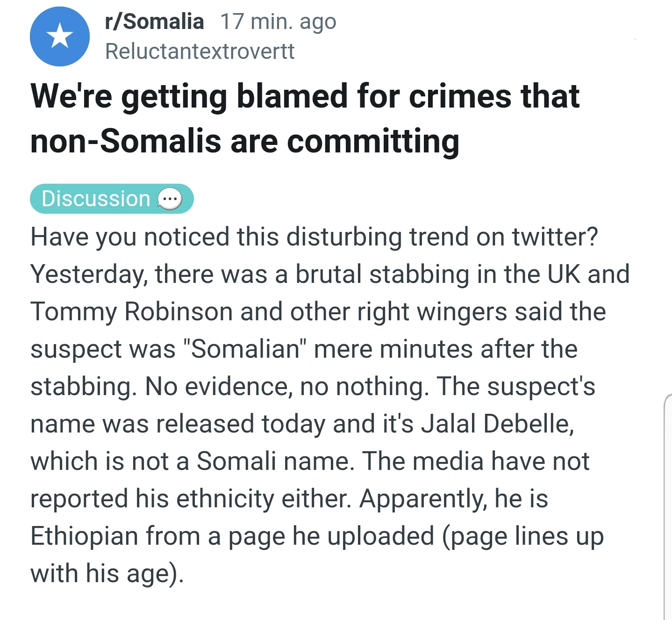Open the r/Somalia subreddit star avatar
Viewport: 672px width, 620px height.
60,36
